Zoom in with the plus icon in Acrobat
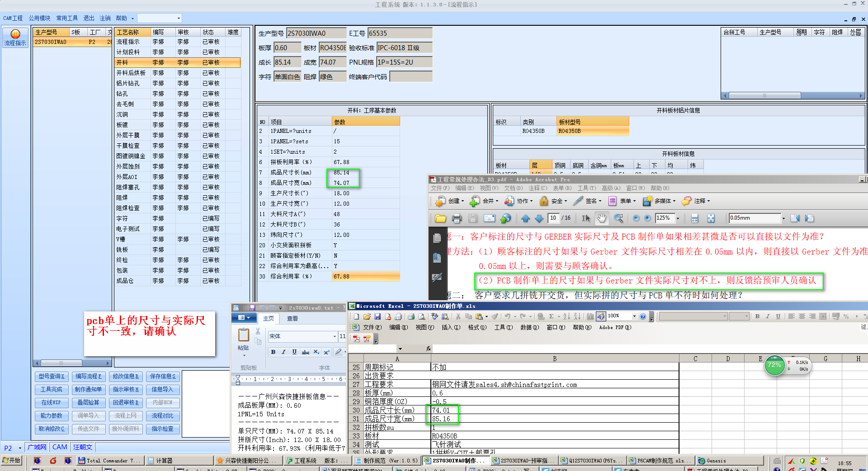 tap(647, 218)
